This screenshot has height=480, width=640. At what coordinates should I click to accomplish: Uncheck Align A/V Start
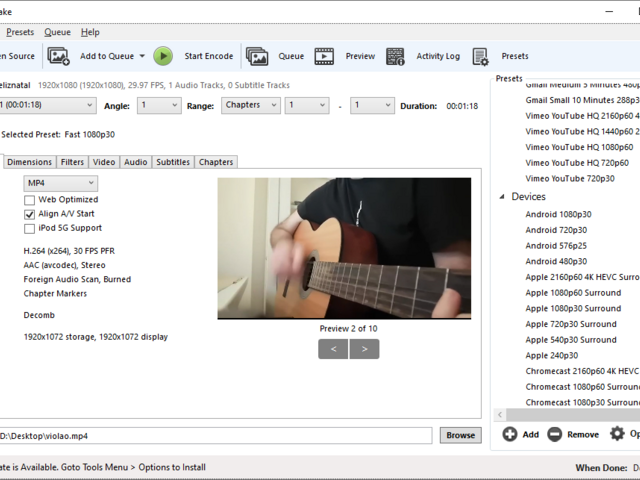point(30,214)
